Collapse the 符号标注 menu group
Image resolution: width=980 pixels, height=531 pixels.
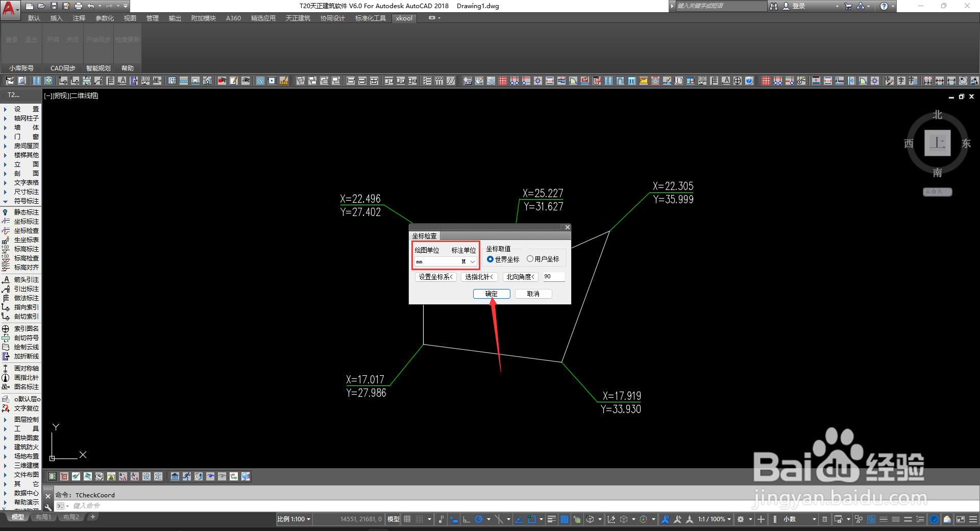pos(21,201)
